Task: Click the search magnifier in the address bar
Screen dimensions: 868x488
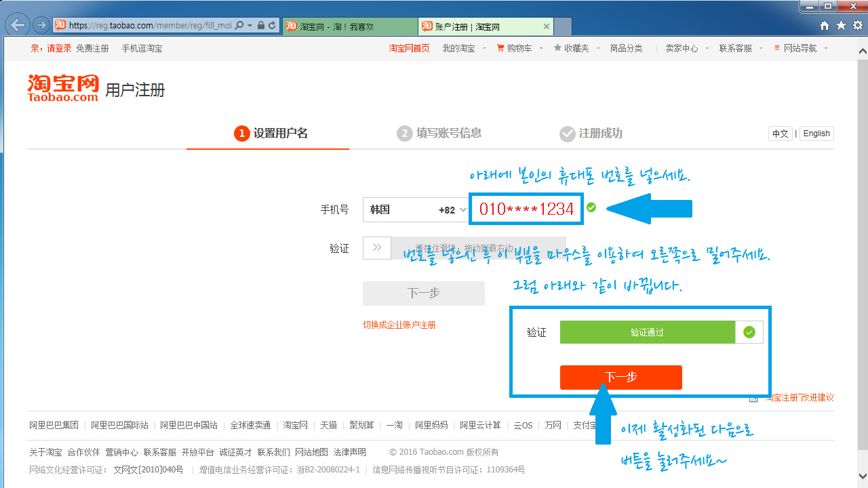Action: click(240, 26)
